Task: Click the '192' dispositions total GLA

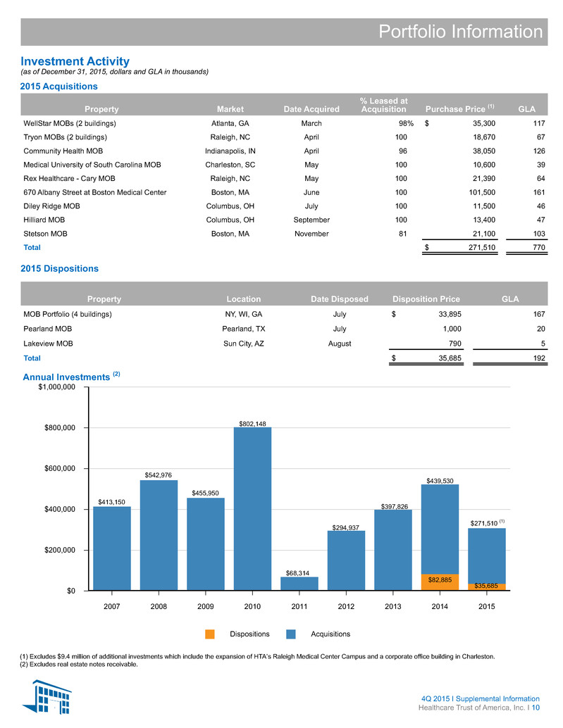Action: tap(539, 358)
